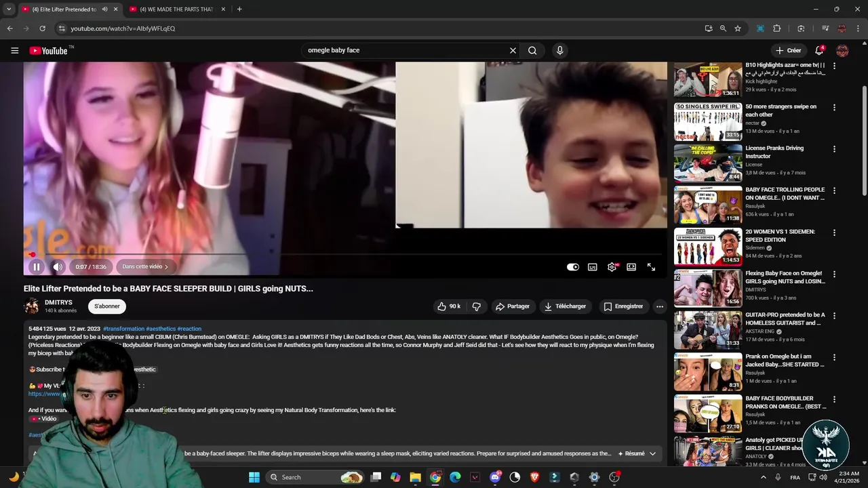Open the browser zoom magnifier icon
This screenshot has width=868, height=488.
723,28
